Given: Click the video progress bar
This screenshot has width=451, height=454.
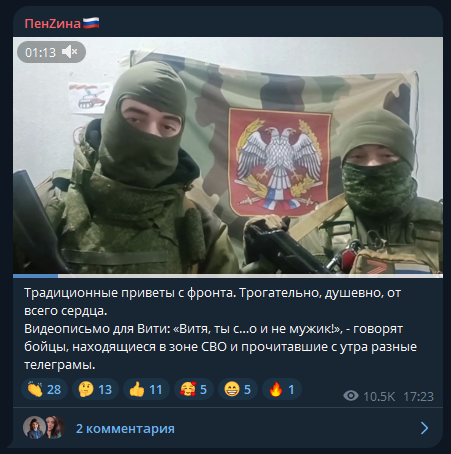Looking at the screenshot, I should [x=228, y=276].
